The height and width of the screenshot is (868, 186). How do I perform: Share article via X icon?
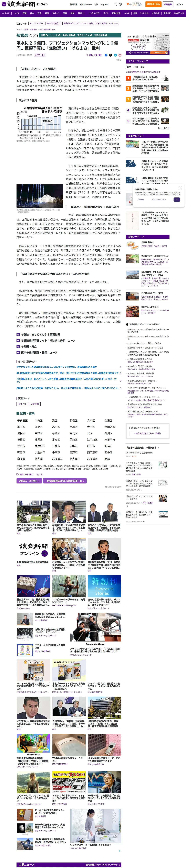110,55
